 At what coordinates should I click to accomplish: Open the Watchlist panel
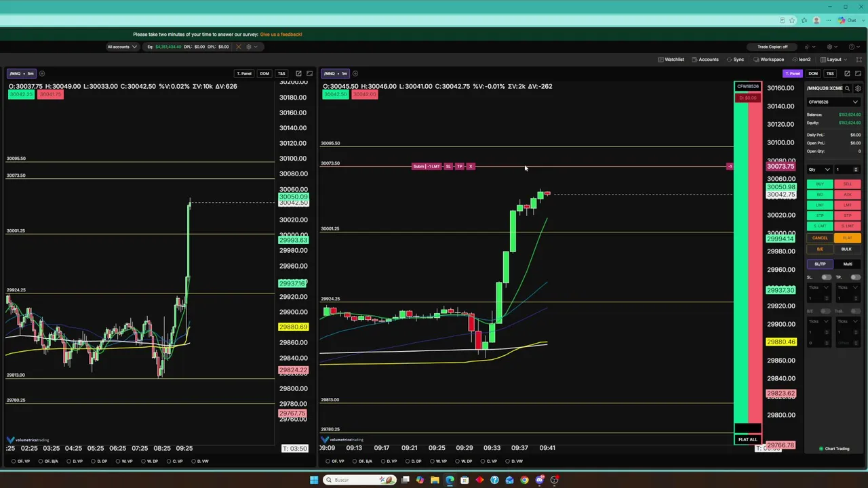pos(671,60)
